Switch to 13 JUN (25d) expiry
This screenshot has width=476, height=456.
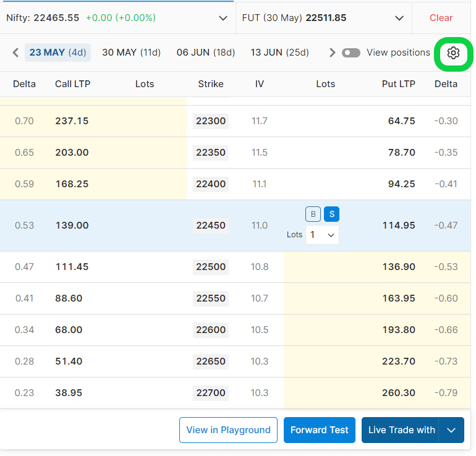click(279, 53)
